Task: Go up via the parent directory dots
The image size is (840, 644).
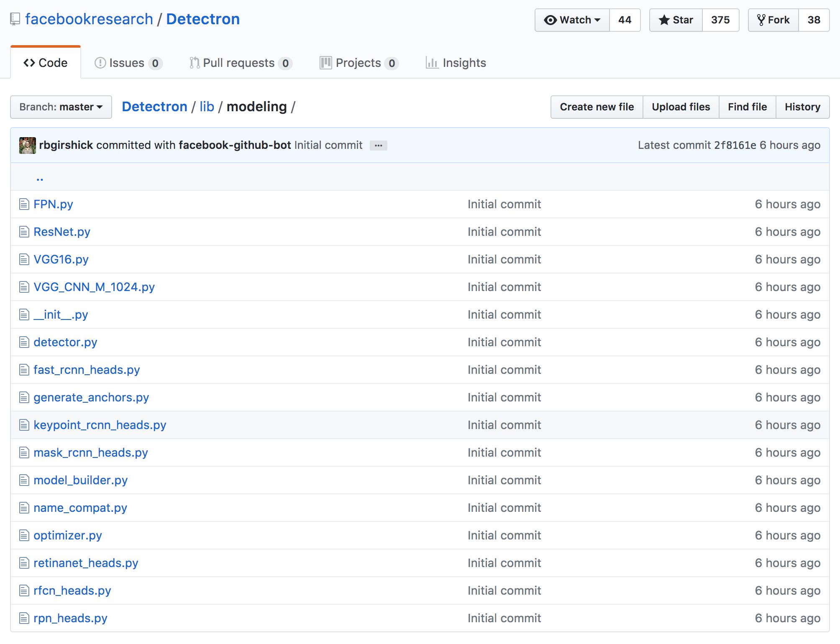Action: [40, 179]
